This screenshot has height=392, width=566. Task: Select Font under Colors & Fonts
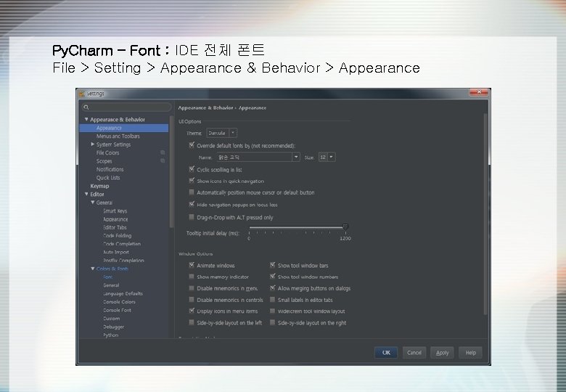107,277
